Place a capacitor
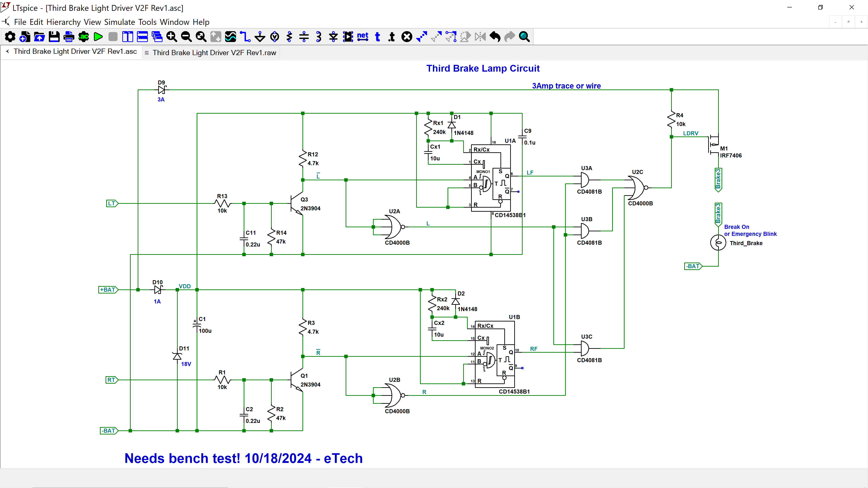The width and height of the screenshot is (868, 488). coord(304,37)
